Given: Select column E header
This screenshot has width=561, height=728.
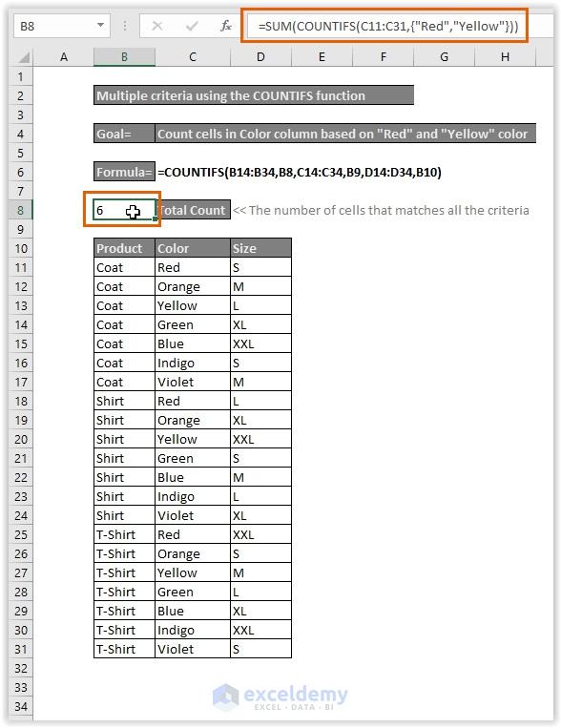Looking at the screenshot, I should click(322, 57).
